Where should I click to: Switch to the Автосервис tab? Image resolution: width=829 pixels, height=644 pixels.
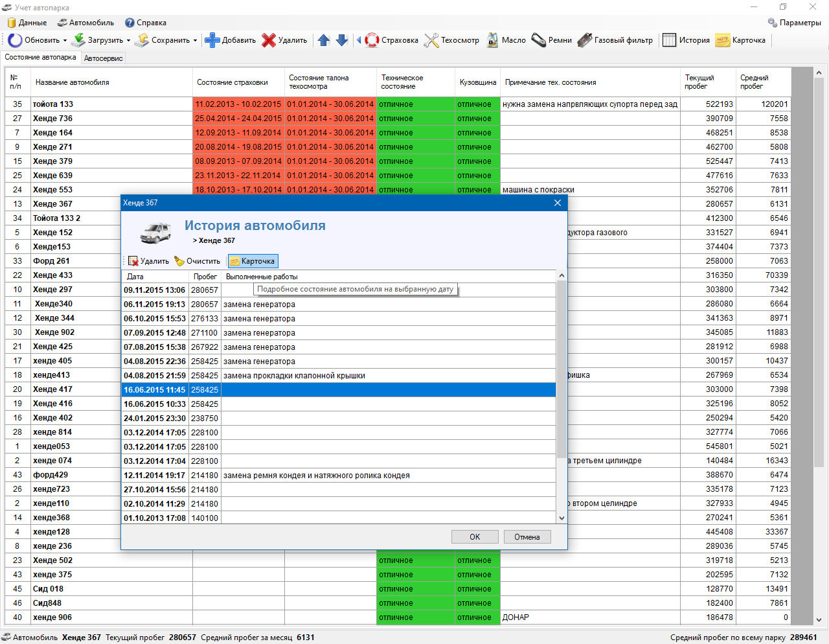[x=104, y=58]
